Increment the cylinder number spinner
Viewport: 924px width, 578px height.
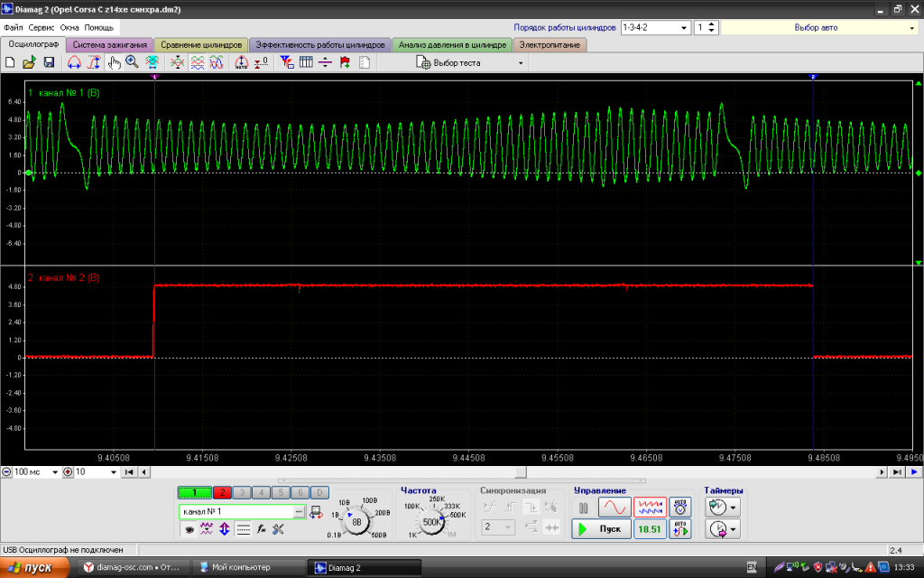tap(711, 24)
